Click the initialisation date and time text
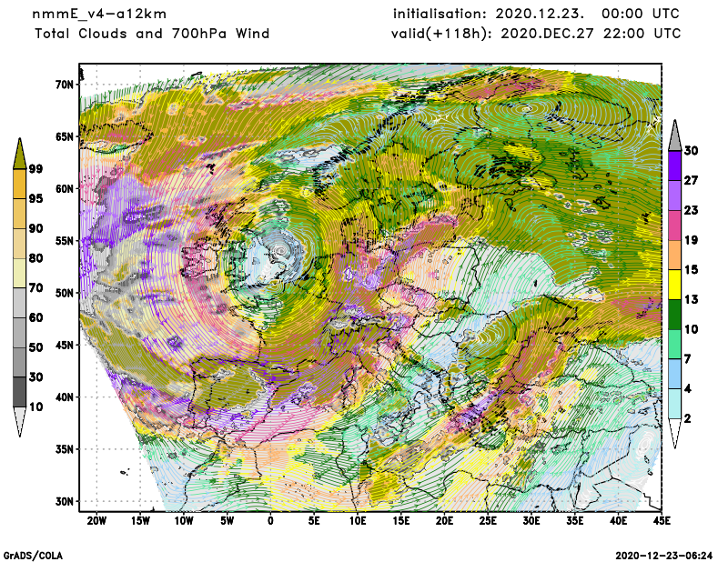This screenshot has width=728, height=562. click(536, 14)
